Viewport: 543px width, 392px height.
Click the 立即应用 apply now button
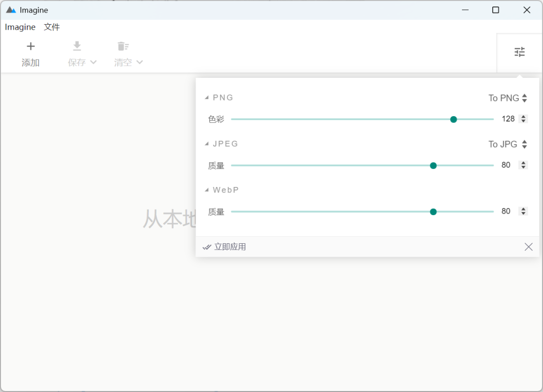pyautogui.click(x=230, y=247)
